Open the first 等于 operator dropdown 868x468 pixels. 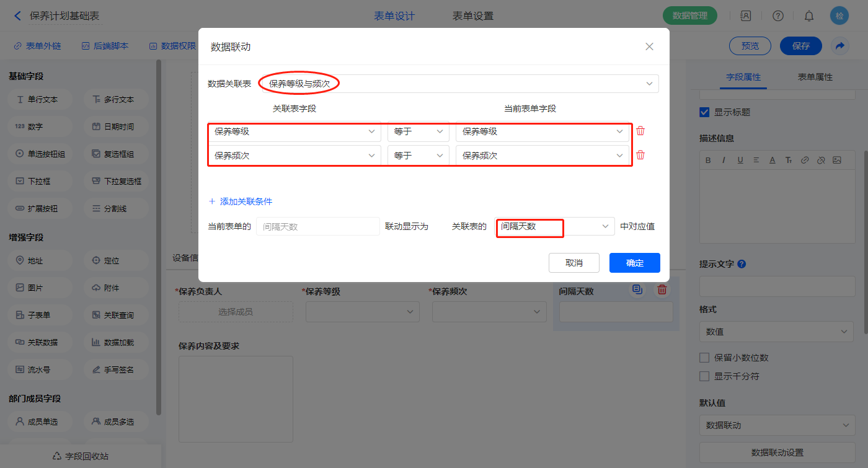tap(418, 131)
